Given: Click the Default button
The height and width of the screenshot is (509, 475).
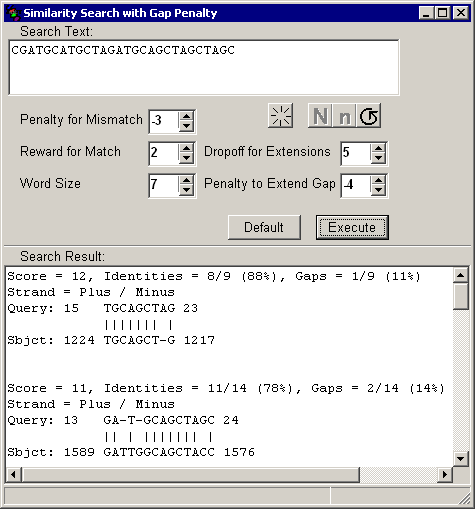Looking at the screenshot, I should [264, 227].
